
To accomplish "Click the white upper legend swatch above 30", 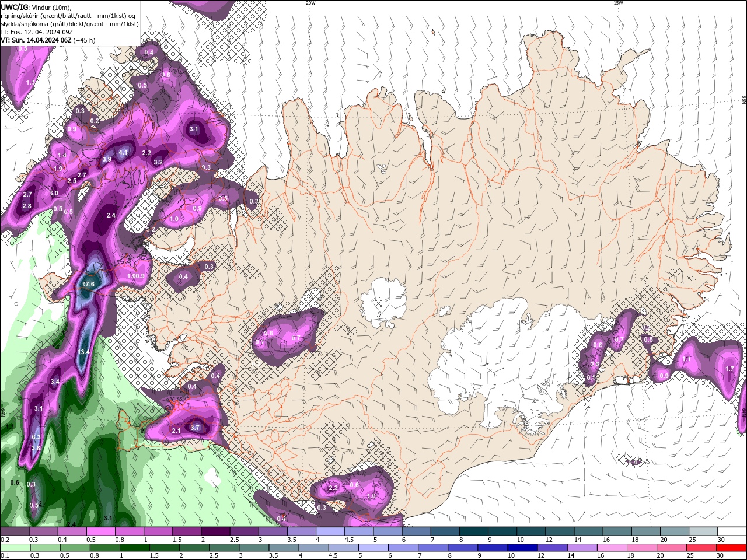I will [x=732, y=531].
